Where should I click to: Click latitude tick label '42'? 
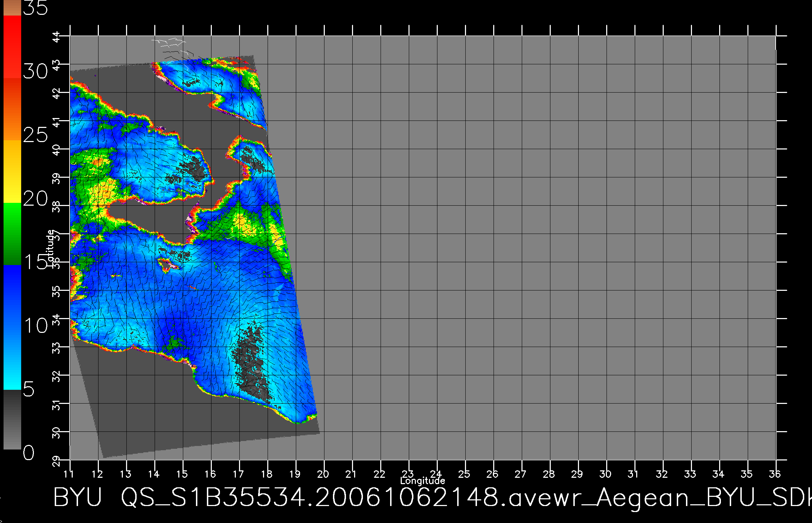pyautogui.click(x=56, y=94)
